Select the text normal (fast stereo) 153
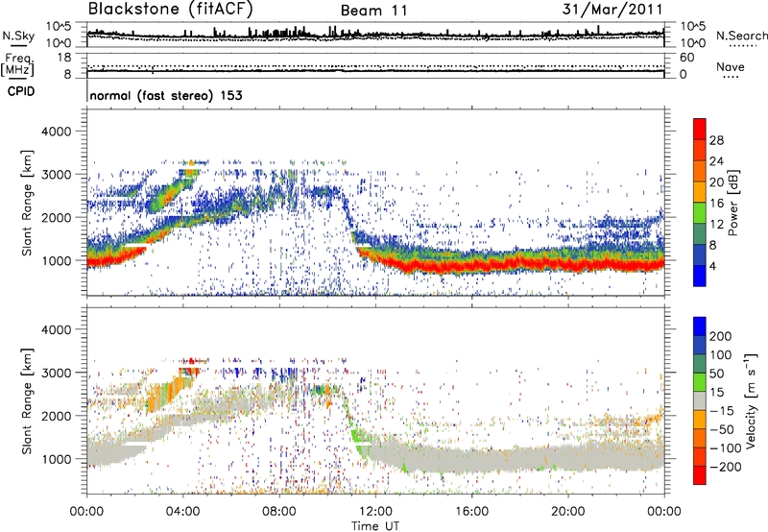 click(166, 95)
